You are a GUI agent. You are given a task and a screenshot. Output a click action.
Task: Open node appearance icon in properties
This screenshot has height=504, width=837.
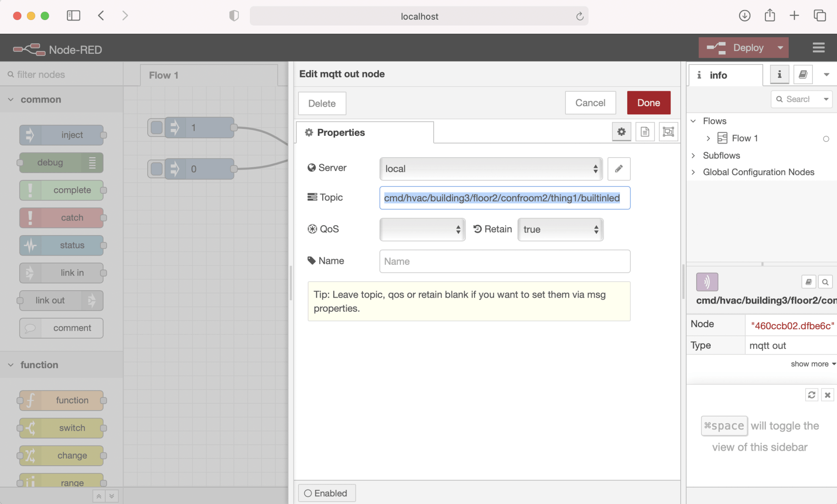pyautogui.click(x=668, y=132)
